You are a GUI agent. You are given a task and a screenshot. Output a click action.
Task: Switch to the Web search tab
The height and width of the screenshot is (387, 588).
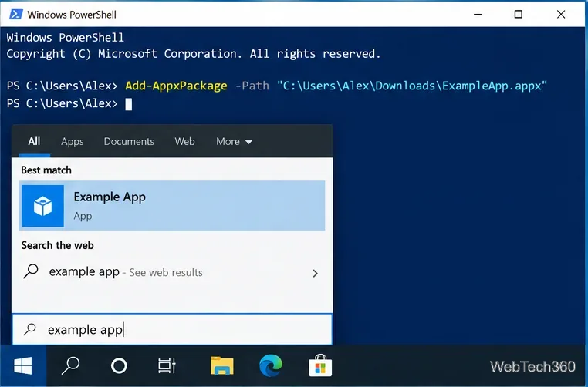tap(184, 141)
